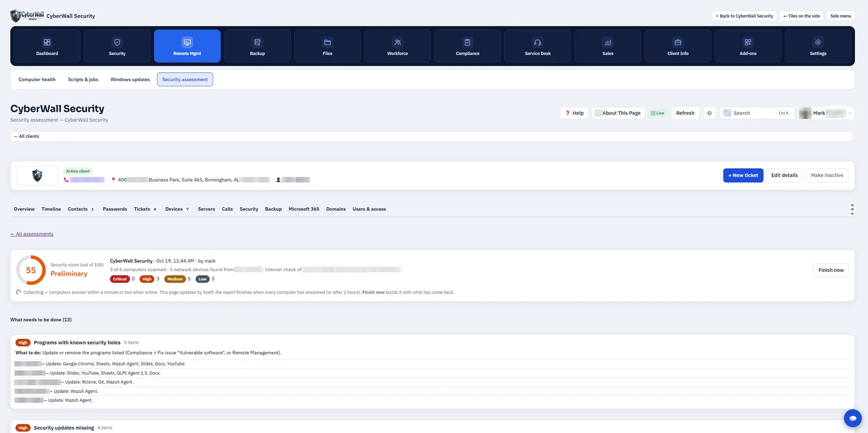
Task: Switch to Computer health tab
Action: pyautogui.click(x=37, y=80)
